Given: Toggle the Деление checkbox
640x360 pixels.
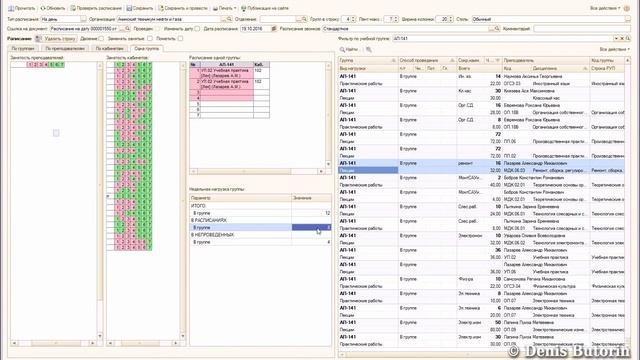Looking at the screenshot, I should coord(101,39).
